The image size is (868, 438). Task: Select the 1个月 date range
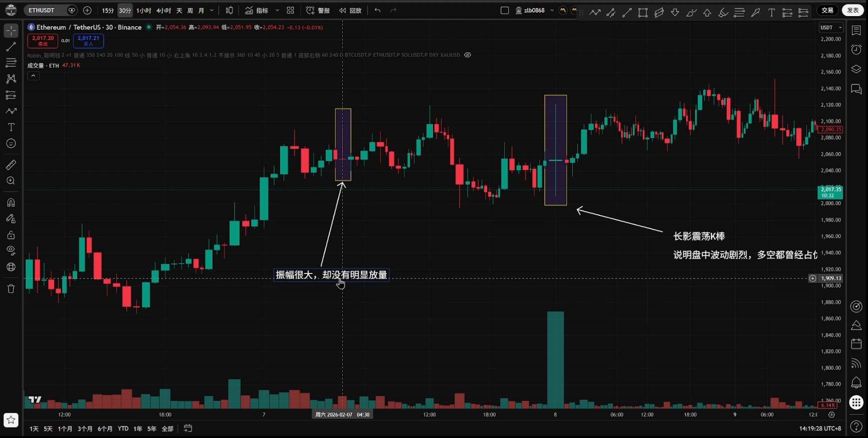point(65,429)
